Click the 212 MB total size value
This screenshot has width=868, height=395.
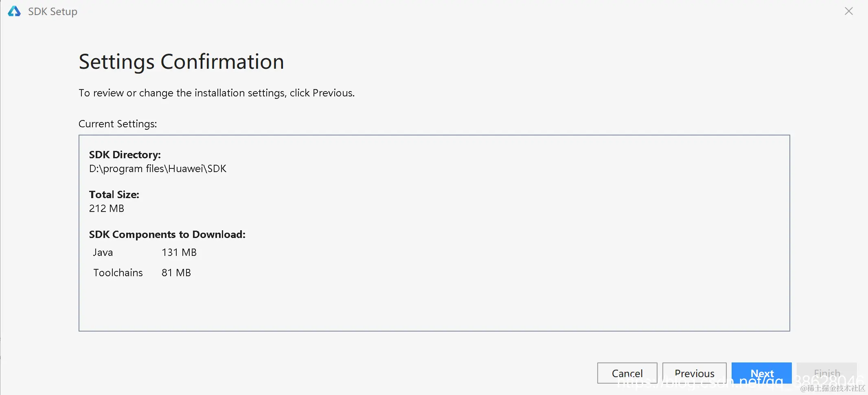pyautogui.click(x=107, y=209)
